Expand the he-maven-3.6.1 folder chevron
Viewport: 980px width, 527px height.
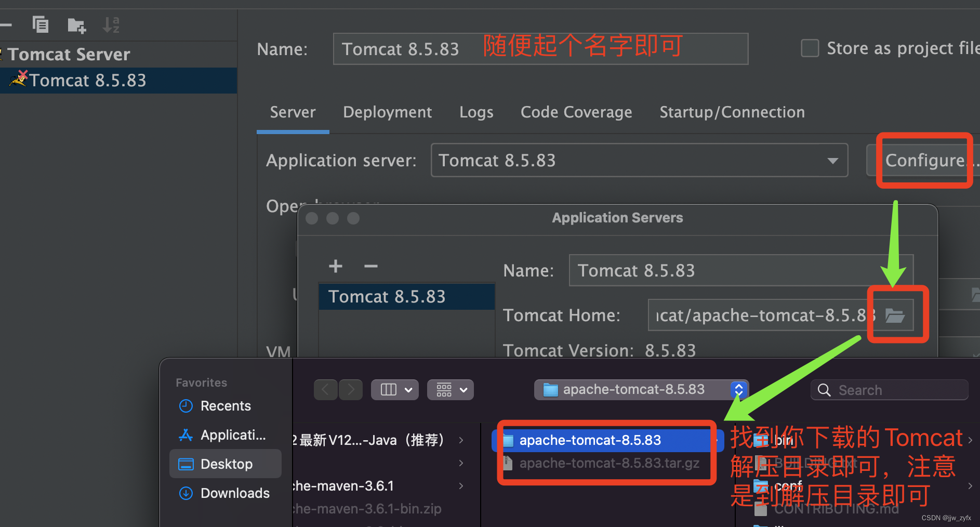[461, 486]
